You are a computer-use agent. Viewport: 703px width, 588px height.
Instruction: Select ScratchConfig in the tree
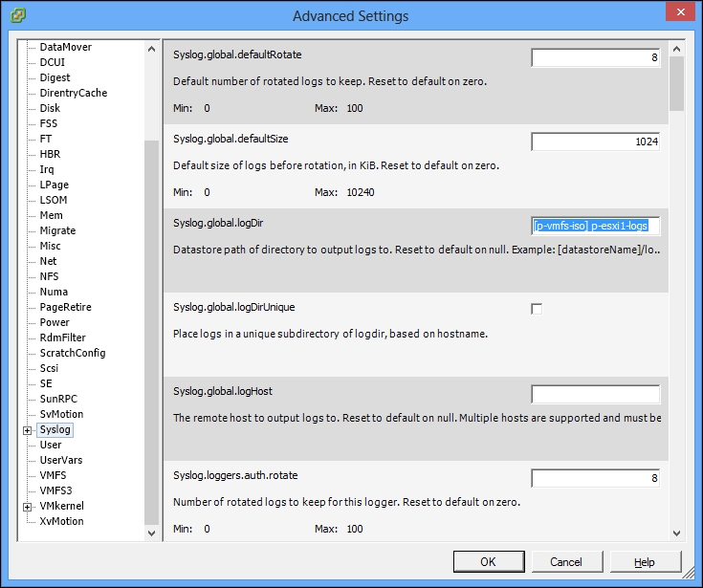(73, 353)
